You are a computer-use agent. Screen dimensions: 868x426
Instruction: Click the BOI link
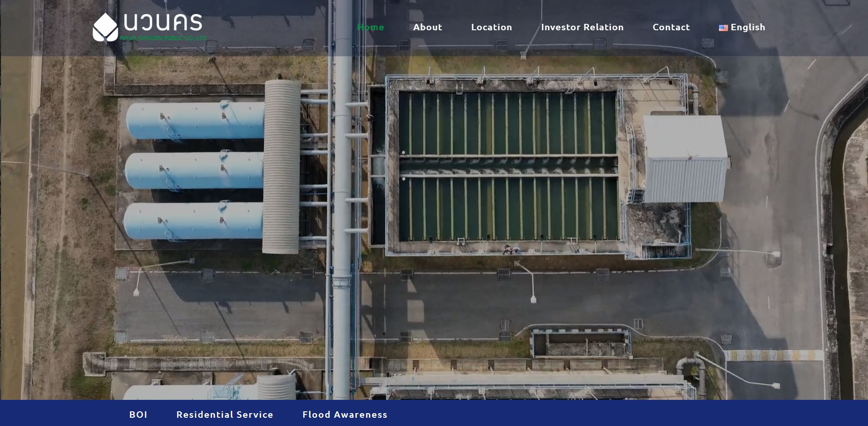tap(138, 415)
